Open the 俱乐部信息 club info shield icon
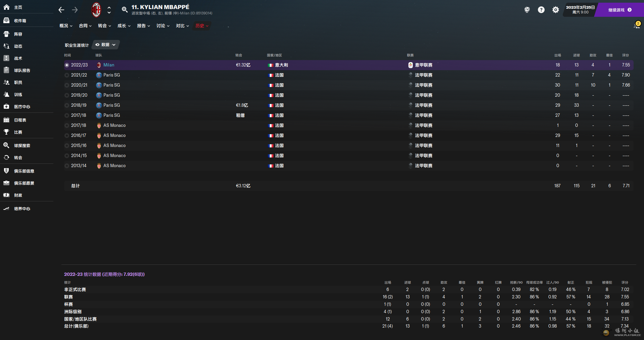 click(x=6, y=171)
